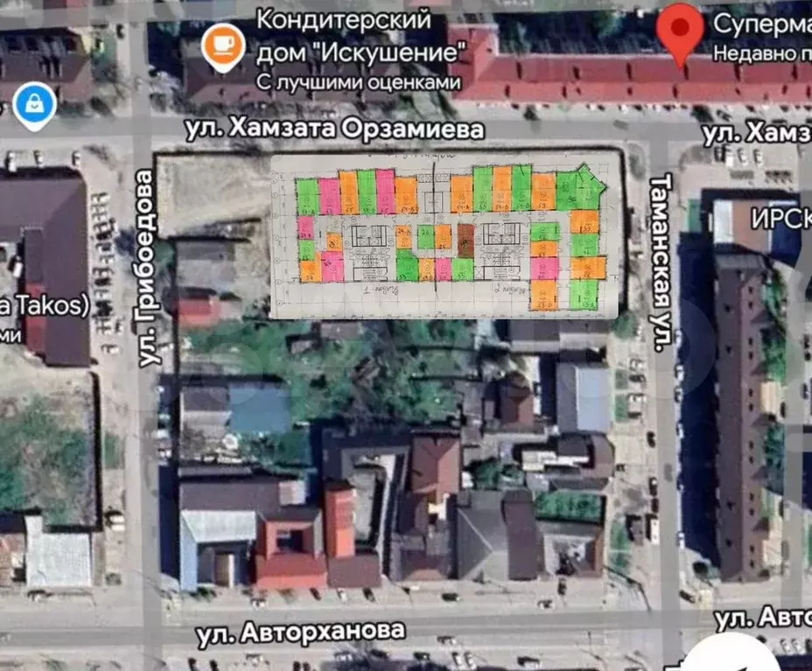Open the Кондитерский дом "Искушение" place label

coord(361,36)
